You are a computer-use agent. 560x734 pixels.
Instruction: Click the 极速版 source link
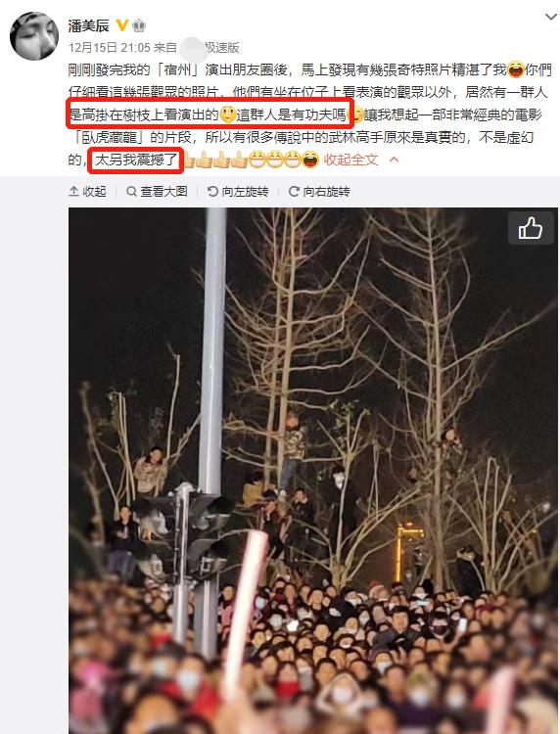click(222, 48)
